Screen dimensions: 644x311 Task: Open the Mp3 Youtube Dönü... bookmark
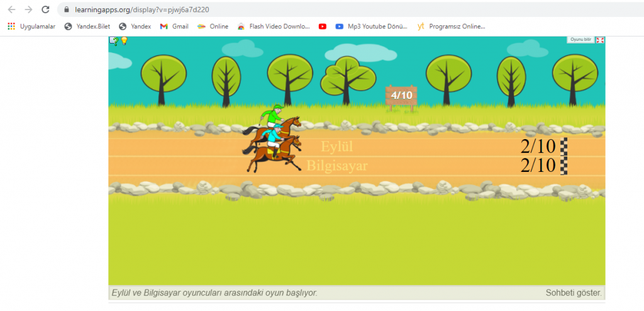[371, 26]
